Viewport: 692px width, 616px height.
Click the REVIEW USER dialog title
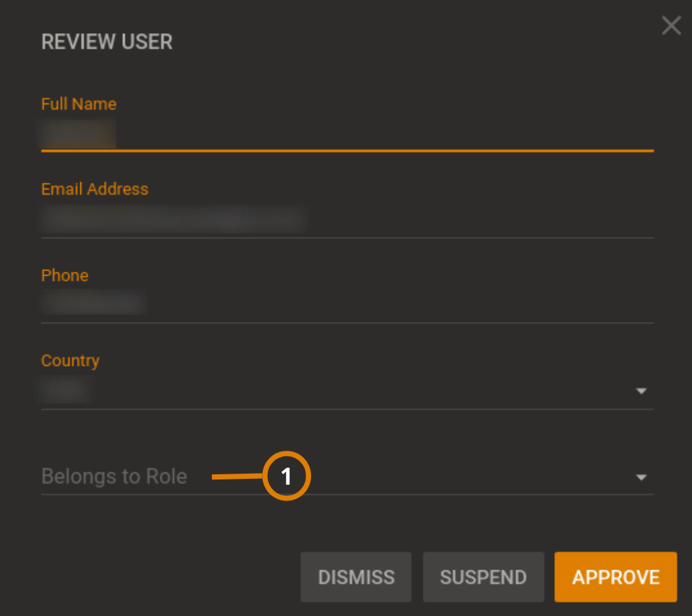(x=107, y=41)
